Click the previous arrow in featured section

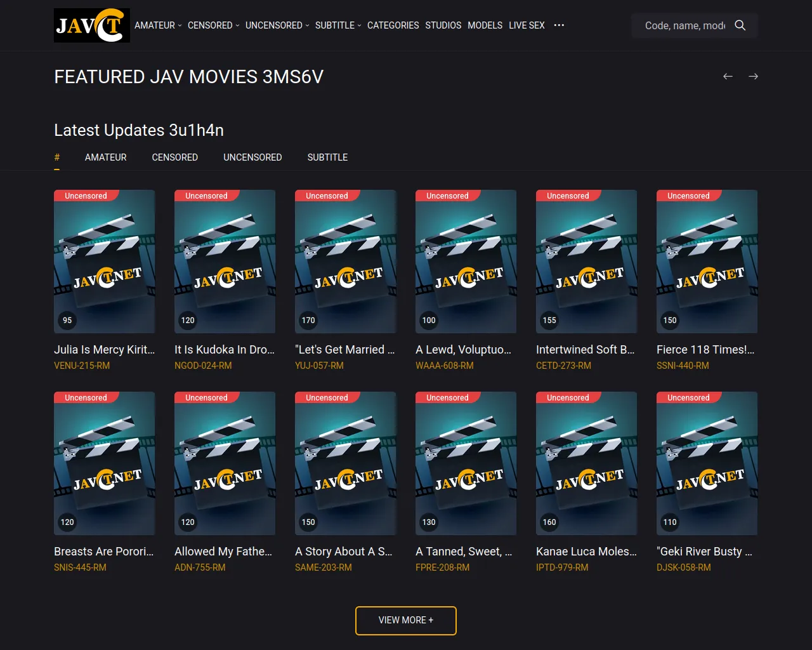(x=728, y=76)
